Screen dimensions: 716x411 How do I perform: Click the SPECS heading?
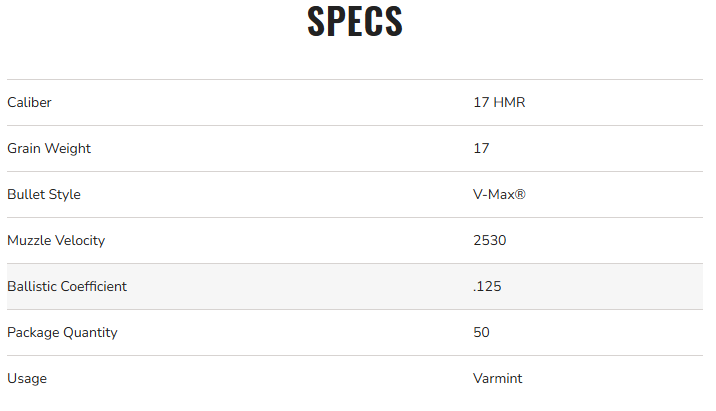(x=355, y=22)
